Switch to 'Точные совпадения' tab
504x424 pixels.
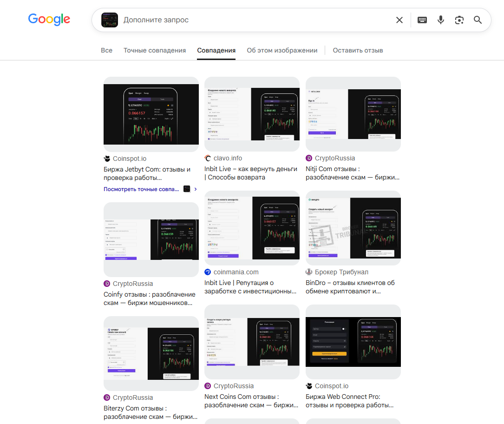point(155,51)
